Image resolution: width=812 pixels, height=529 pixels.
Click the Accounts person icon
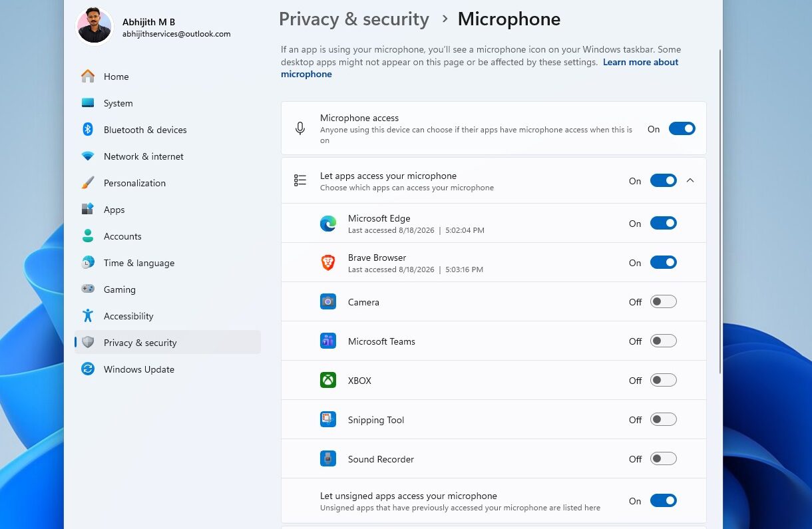(88, 236)
